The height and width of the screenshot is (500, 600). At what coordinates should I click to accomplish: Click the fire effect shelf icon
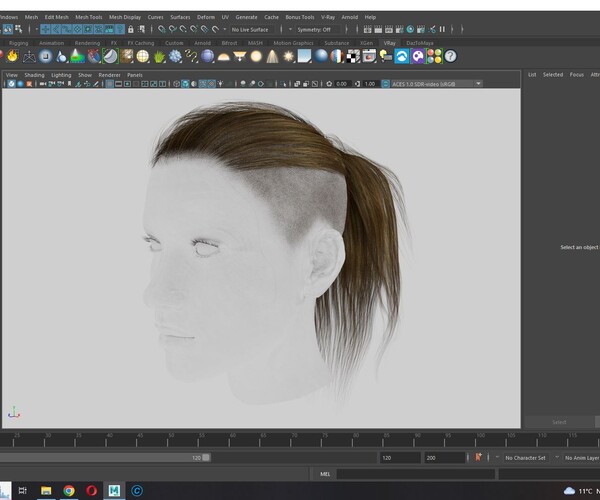click(x=13, y=56)
